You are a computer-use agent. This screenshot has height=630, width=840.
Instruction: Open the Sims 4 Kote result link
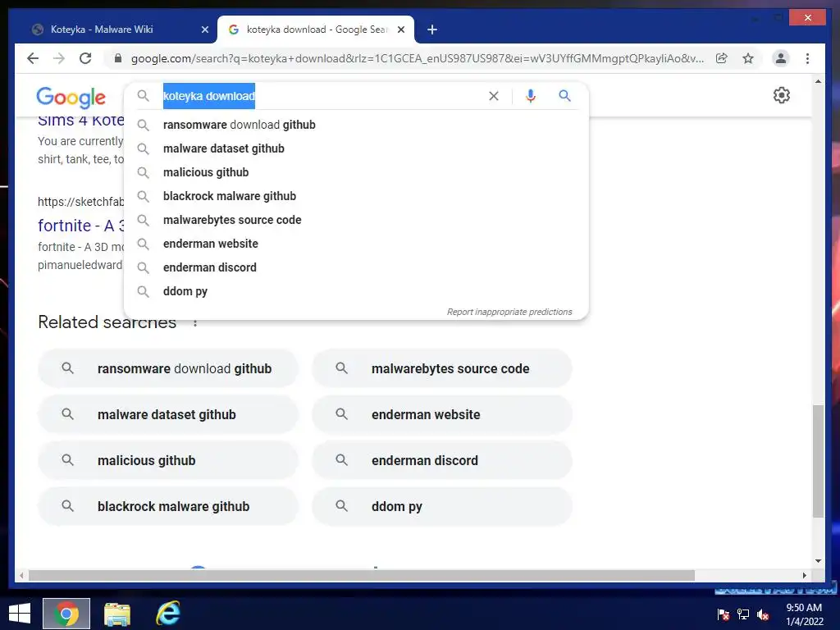point(80,121)
